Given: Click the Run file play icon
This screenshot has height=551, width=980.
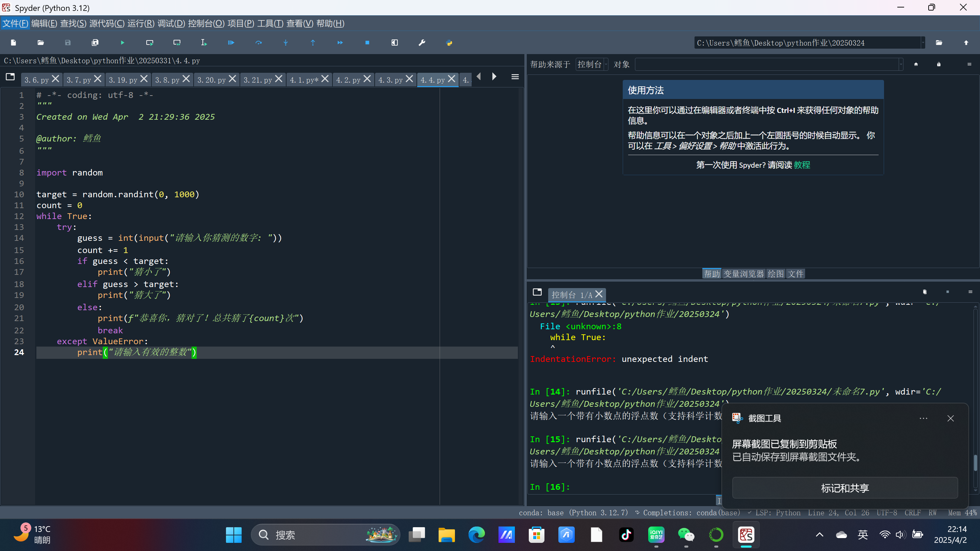Looking at the screenshot, I should [x=122, y=43].
